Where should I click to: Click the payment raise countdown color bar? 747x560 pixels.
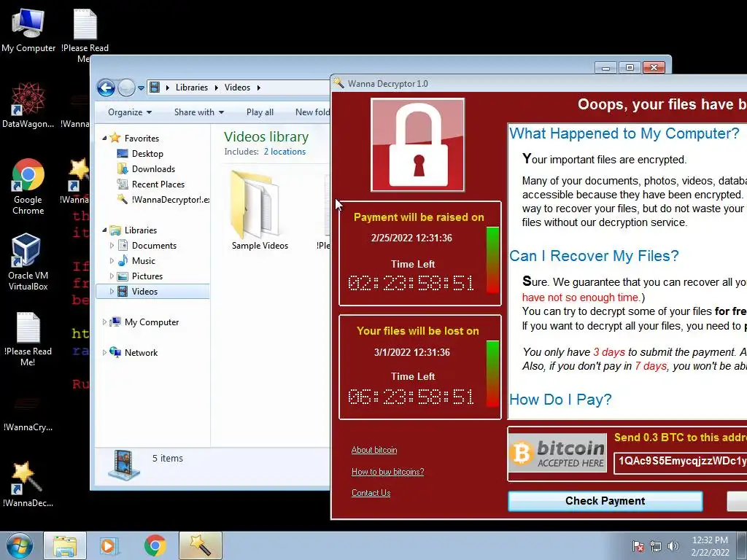pos(492,260)
